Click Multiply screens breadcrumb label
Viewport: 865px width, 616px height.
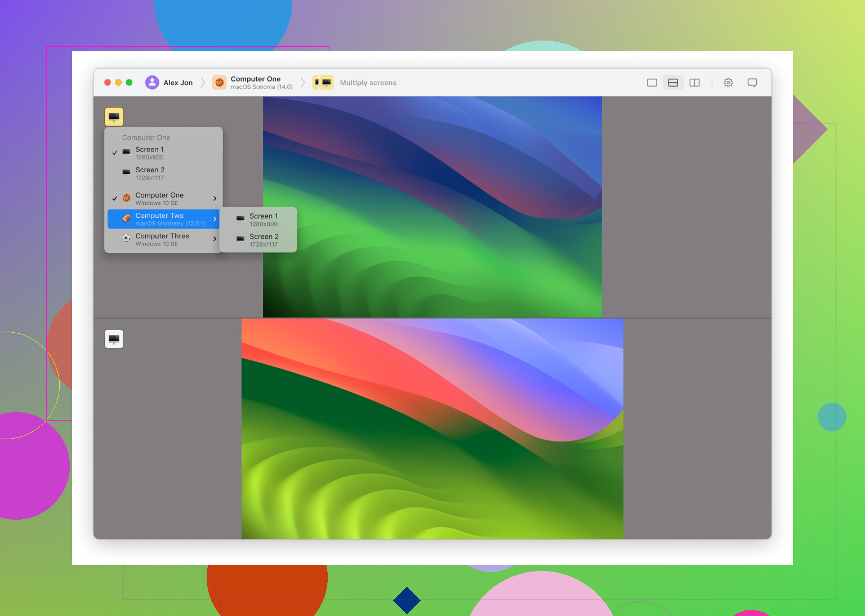pos(368,83)
